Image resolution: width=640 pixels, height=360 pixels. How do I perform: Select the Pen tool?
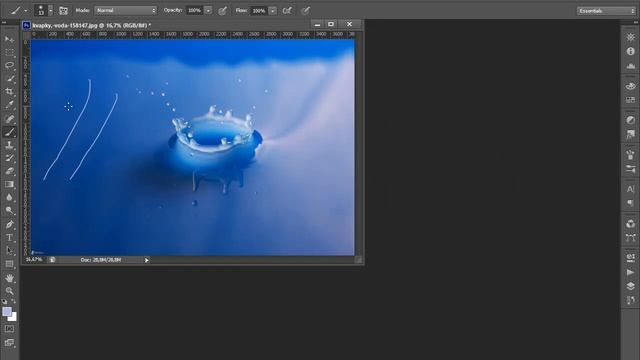[x=9, y=224]
